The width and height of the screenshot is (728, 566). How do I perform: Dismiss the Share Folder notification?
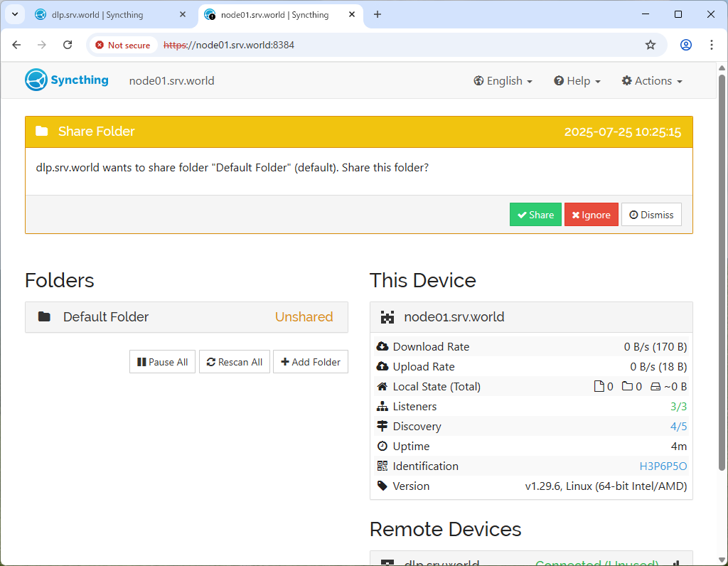651,215
